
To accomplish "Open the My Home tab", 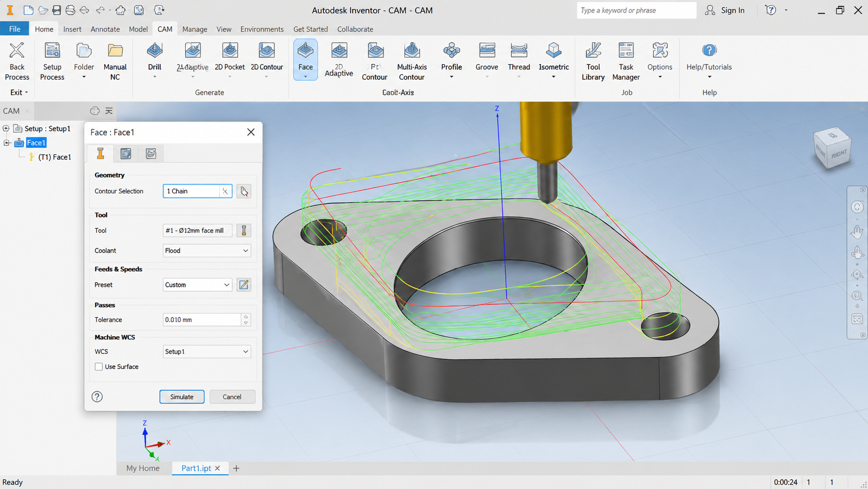I will point(143,468).
